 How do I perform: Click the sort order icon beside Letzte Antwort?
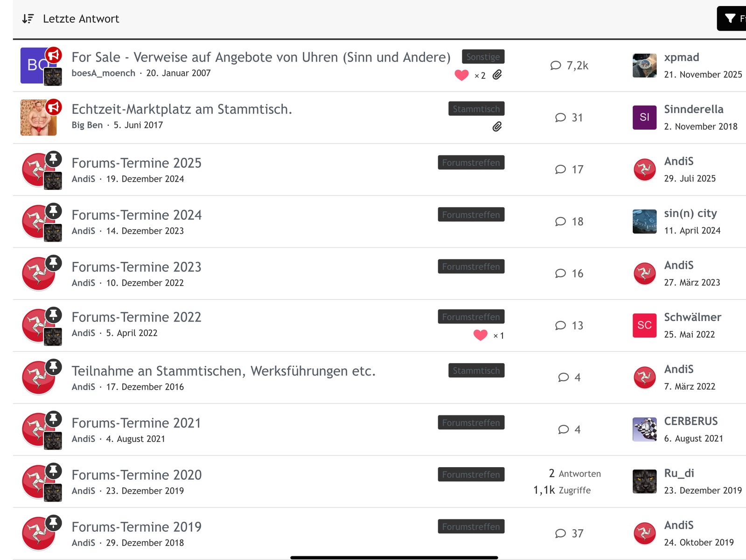(28, 19)
